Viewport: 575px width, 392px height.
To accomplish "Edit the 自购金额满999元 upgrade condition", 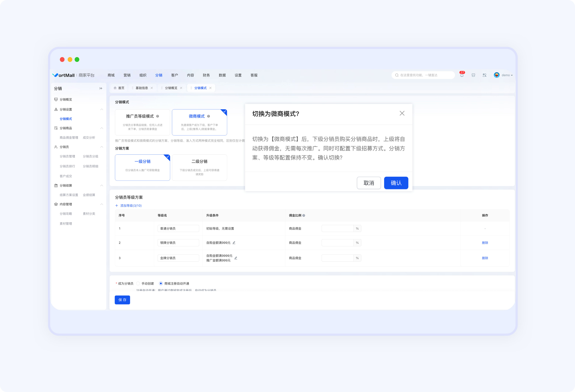I will tap(234, 243).
